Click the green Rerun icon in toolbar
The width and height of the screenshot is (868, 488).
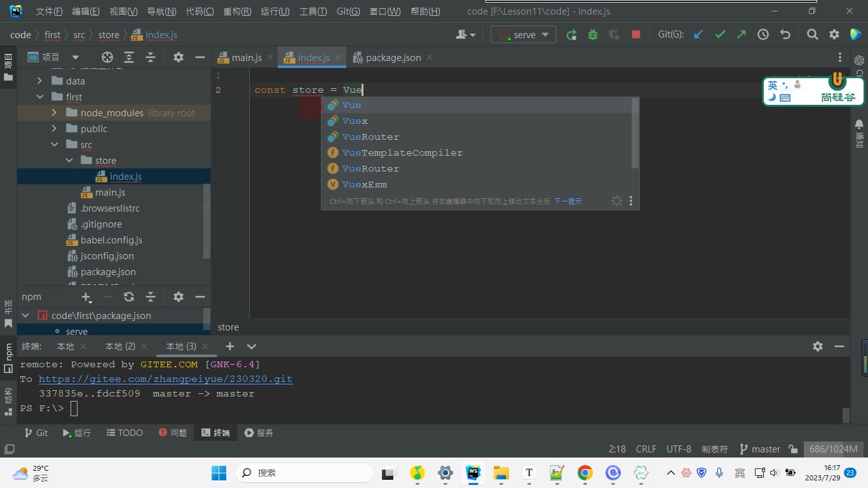571,35
